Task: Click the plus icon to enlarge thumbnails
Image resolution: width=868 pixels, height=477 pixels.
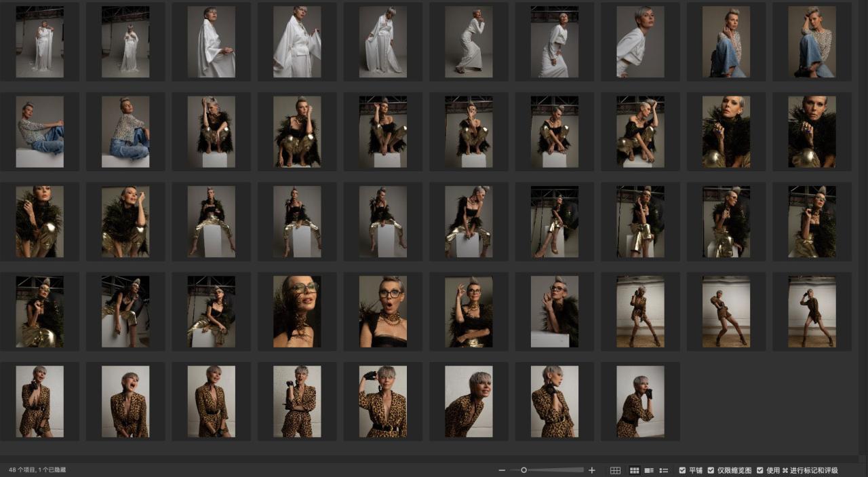Action: [591, 470]
